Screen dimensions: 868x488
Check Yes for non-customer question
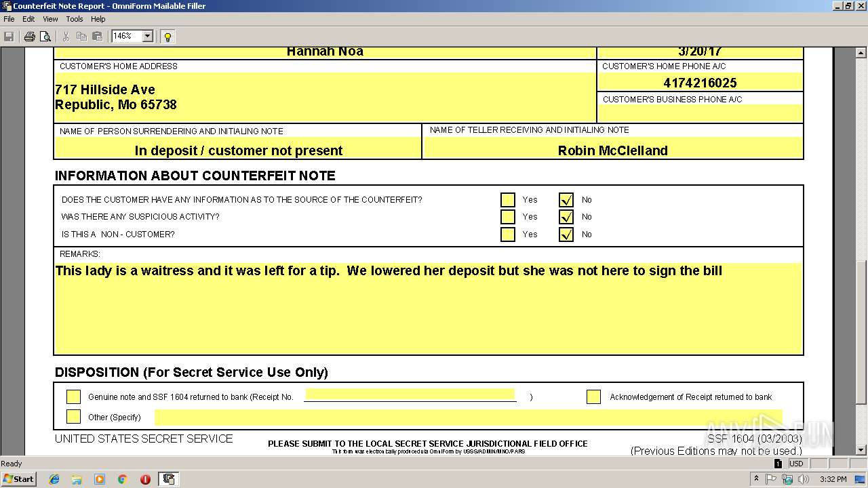pos(508,235)
